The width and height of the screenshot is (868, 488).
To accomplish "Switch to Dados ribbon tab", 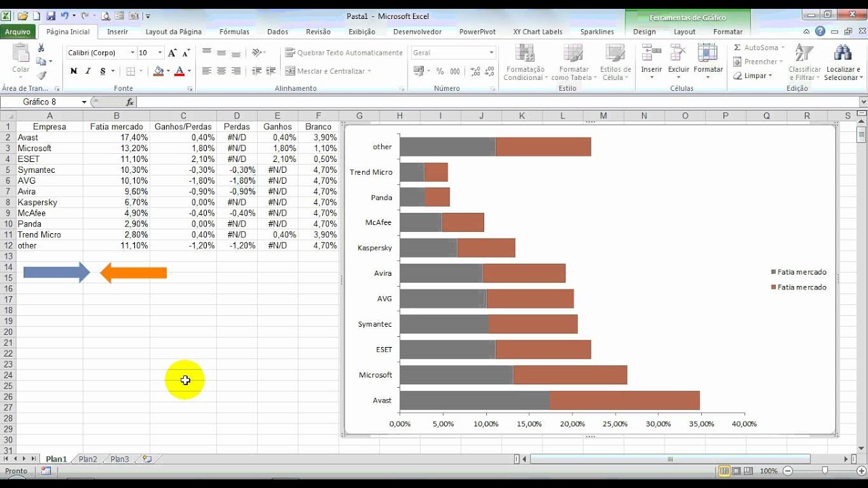I will click(x=278, y=32).
